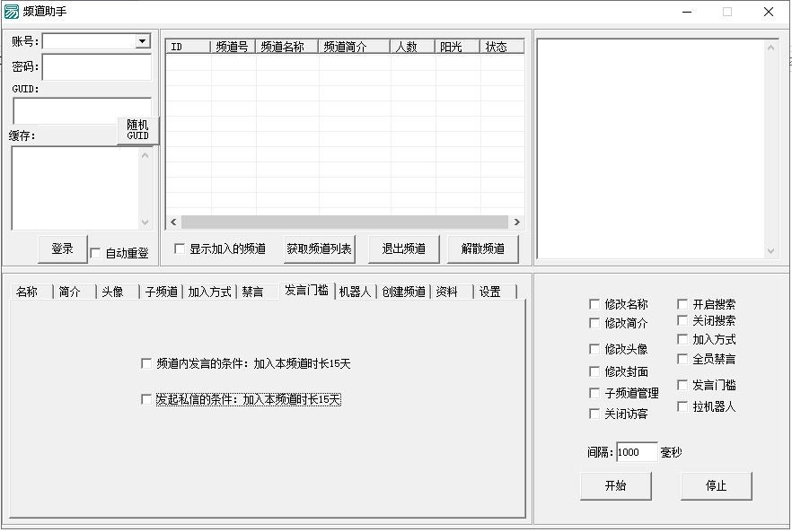Click the 频道助手 app icon in title bar
Viewport: 792px width, 532px height.
coord(12,12)
